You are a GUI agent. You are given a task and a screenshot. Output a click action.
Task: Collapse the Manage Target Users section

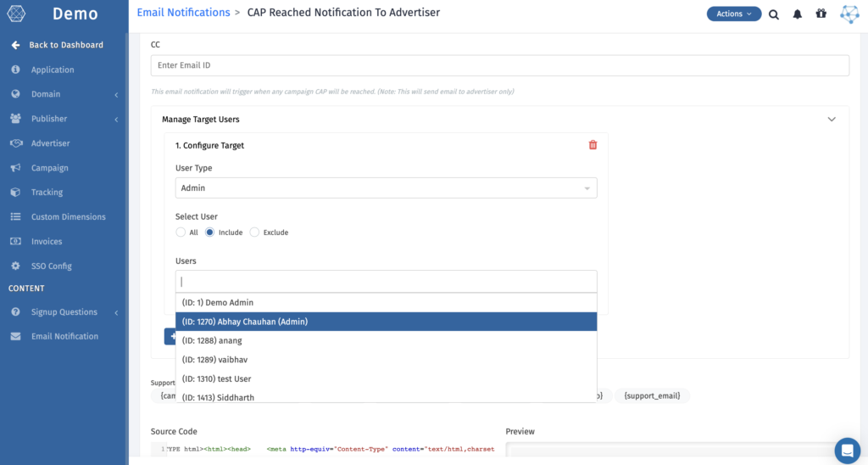tap(832, 120)
